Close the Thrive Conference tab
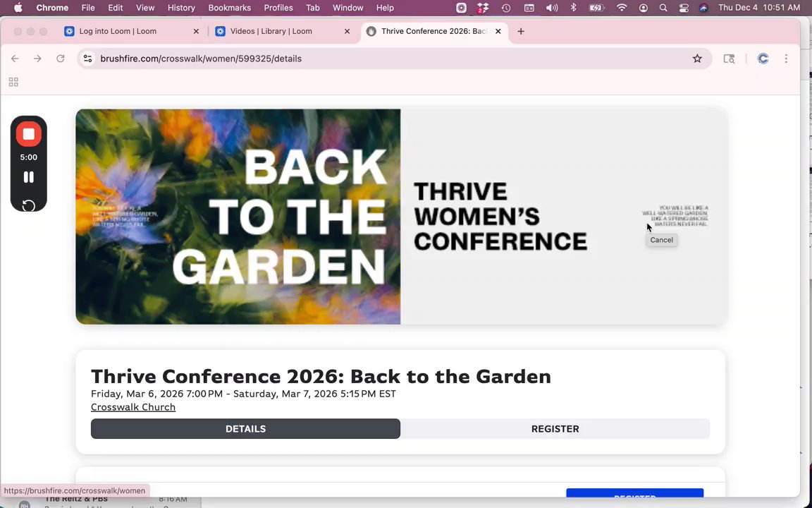 [x=498, y=31]
